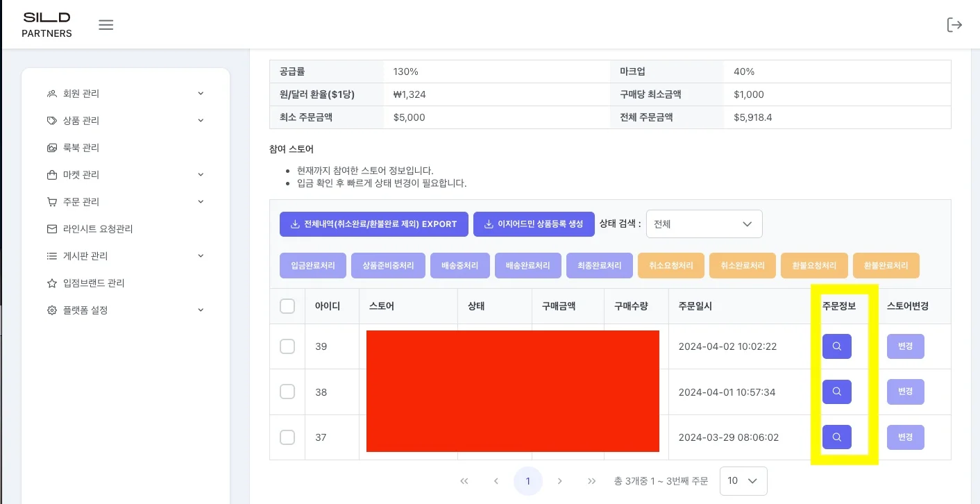Go to the first page arrow
The width and height of the screenshot is (980, 504).
point(464,481)
